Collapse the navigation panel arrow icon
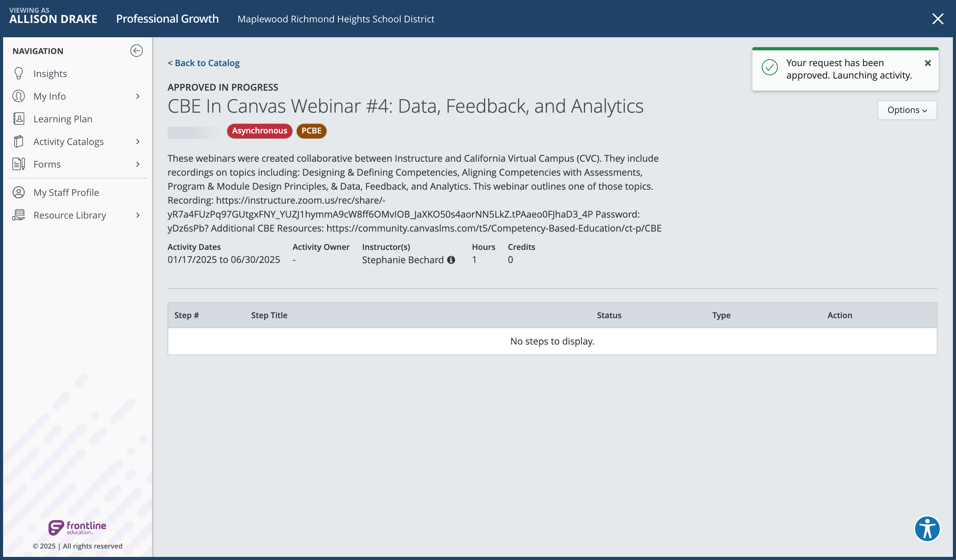Viewport: 956px width, 560px height. point(136,51)
